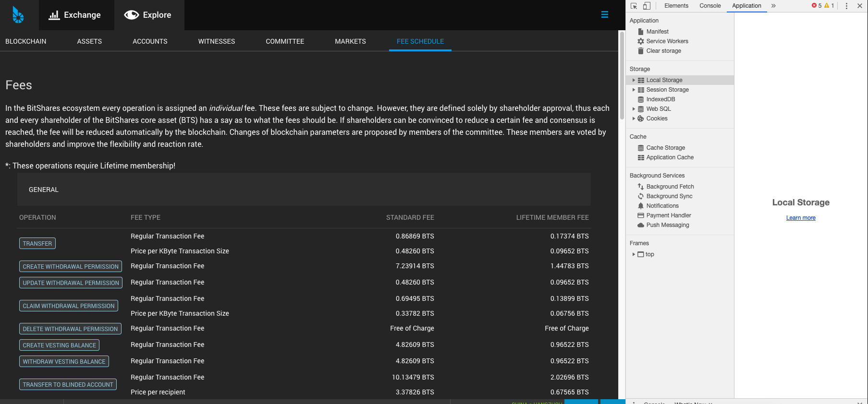Click the STANDARD FEE column header
The height and width of the screenshot is (404, 868).
click(x=410, y=217)
